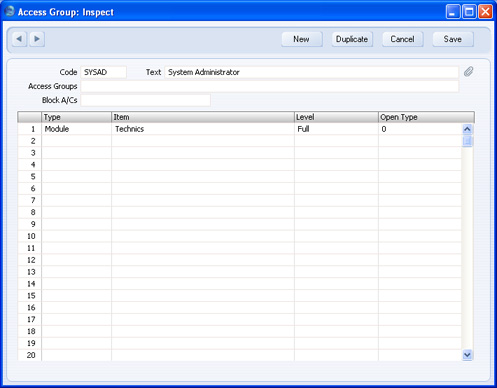
Task: Go to previous record arrow
Action: coord(19,39)
